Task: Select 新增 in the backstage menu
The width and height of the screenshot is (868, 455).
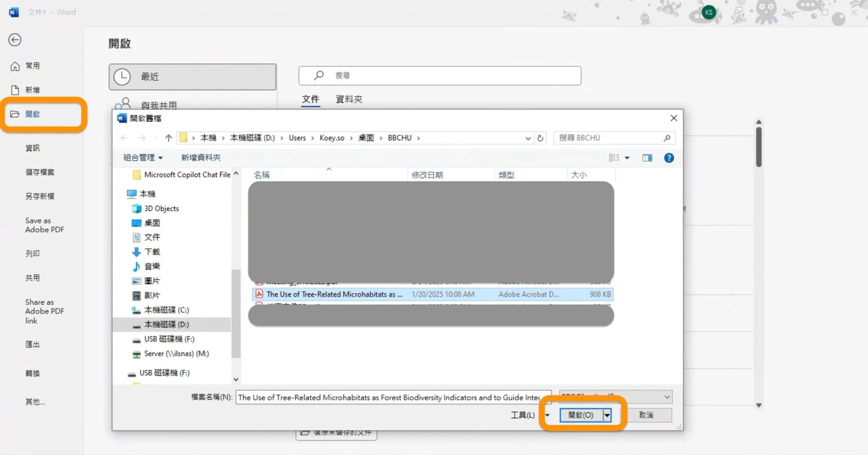Action: tap(32, 90)
